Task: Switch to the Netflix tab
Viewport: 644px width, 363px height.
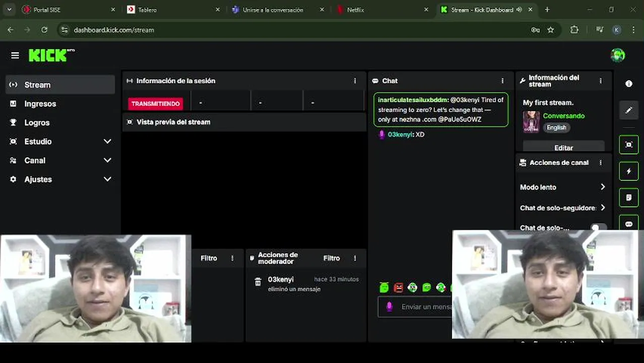Action: [382, 10]
